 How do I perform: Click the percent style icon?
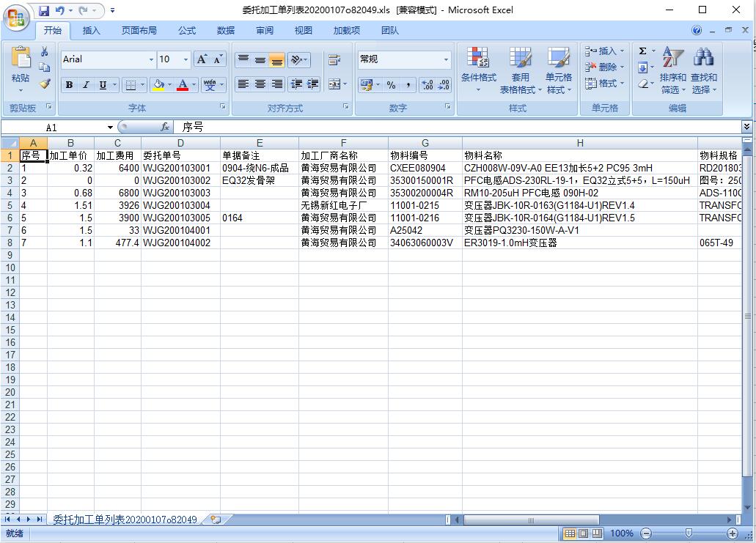(391, 85)
